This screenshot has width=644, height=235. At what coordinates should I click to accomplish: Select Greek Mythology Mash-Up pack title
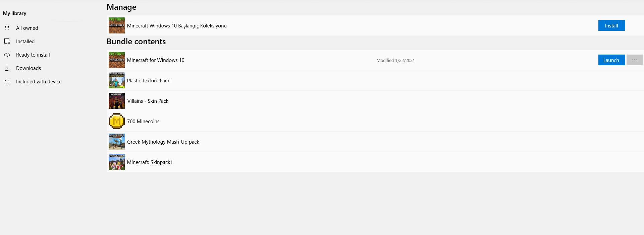163,142
